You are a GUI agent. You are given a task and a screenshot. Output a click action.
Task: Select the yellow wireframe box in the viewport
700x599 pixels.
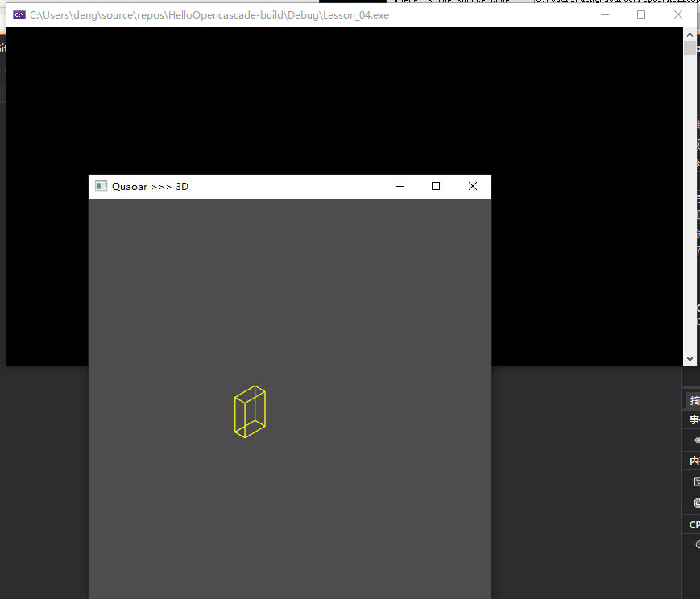pyautogui.click(x=250, y=411)
